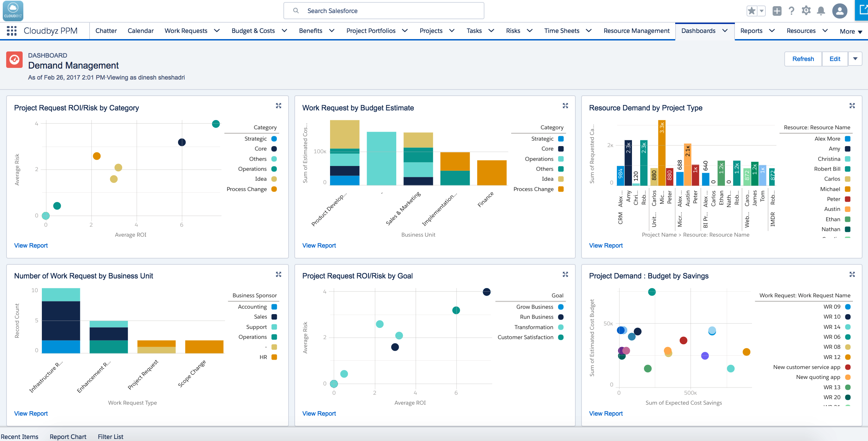Image resolution: width=868 pixels, height=441 pixels.
Task: Open the favorites list dropdown arrow
Action: 762,11
